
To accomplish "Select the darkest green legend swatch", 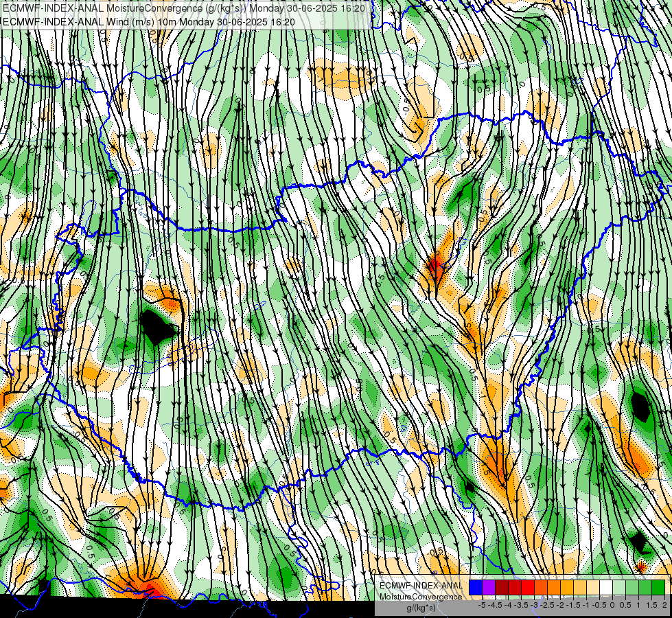I will coord(658,587).
